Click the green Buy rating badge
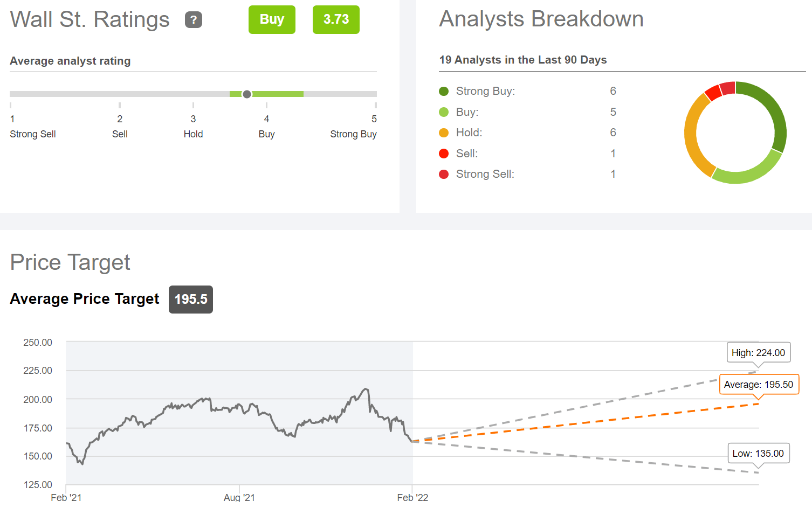Image resolution: width=812 pixels, height=508 pixels. click(x=272, y=19)
